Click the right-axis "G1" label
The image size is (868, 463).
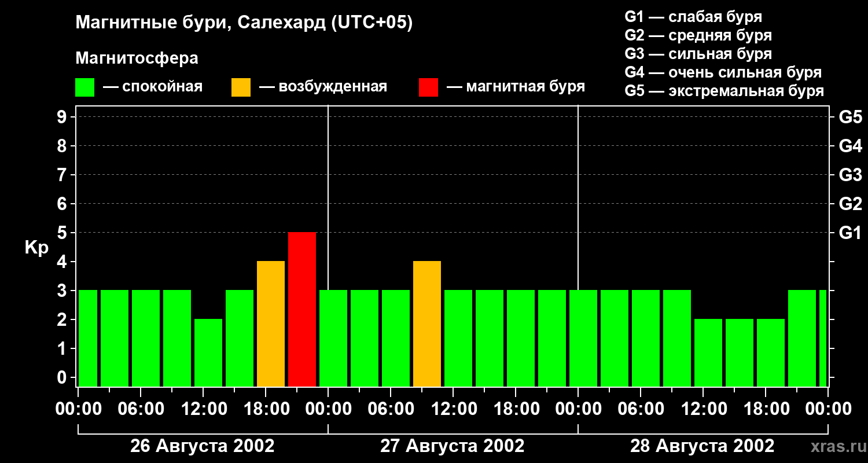pyautogui.click(x=850, y=233)
